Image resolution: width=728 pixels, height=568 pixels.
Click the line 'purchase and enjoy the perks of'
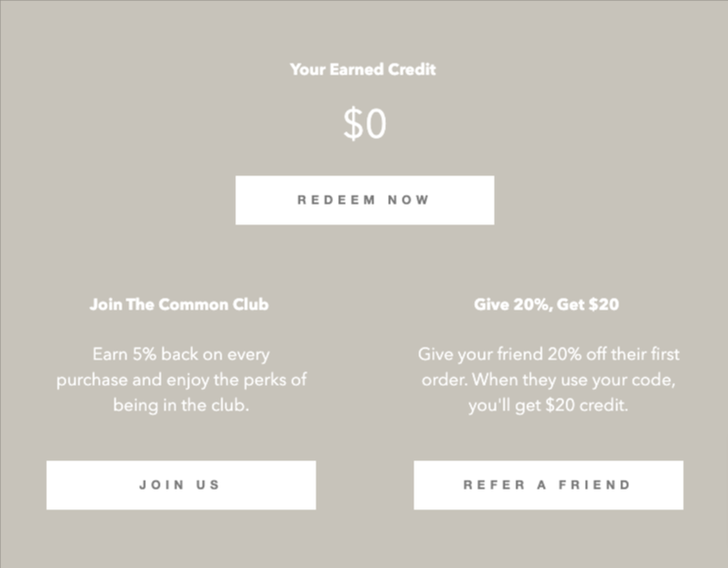(x=180, y=379)
